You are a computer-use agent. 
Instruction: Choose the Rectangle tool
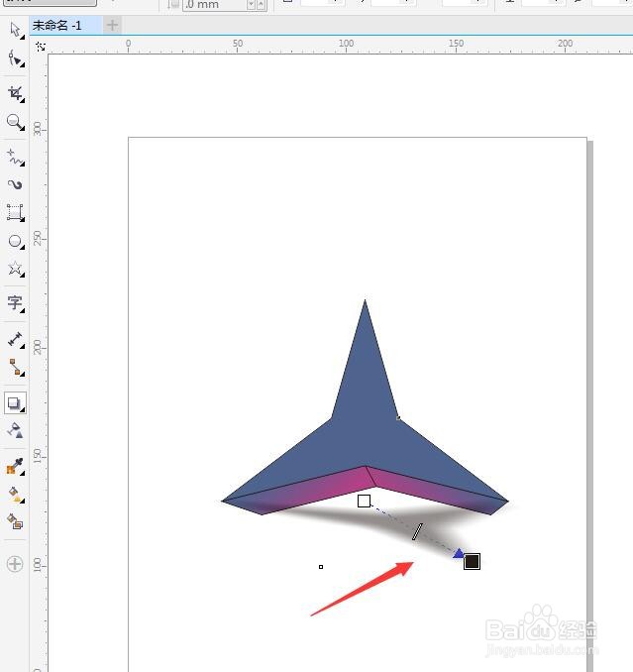pos(16,212)
